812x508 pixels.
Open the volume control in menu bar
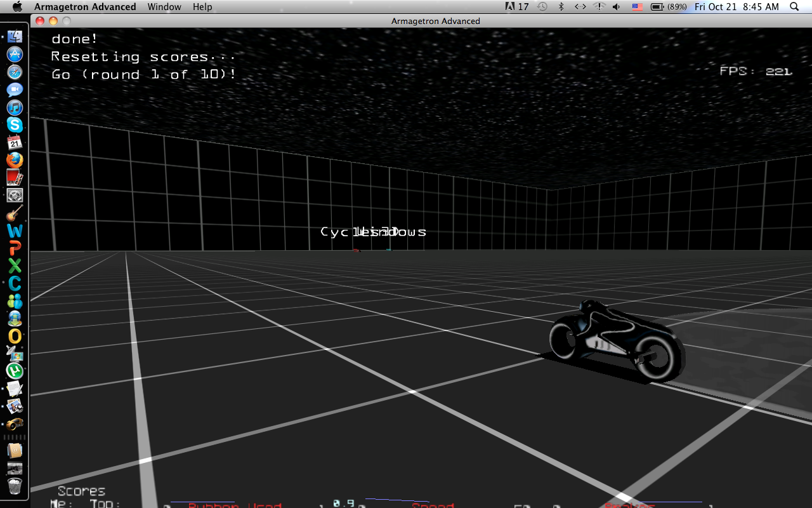tap(616, 6)
